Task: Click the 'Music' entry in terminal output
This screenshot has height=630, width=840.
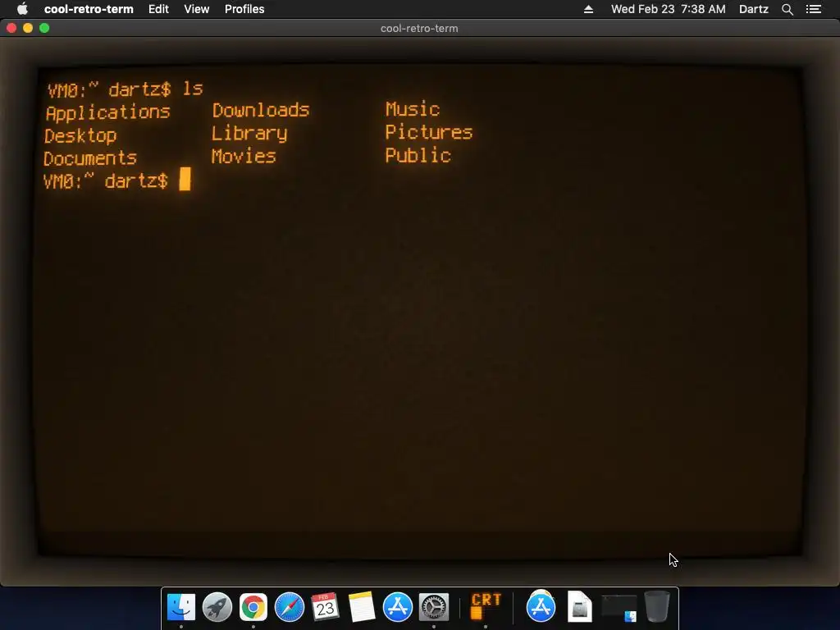Action: [413, 109]
